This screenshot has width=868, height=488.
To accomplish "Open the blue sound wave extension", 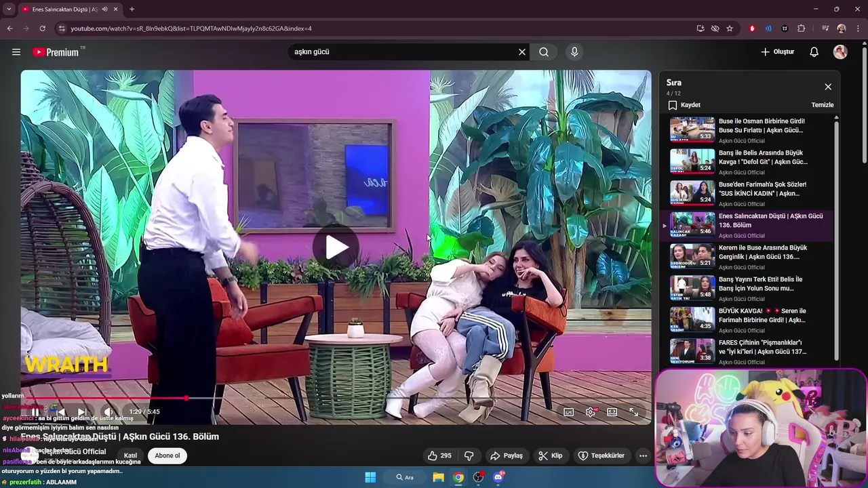I will [768, 28].
